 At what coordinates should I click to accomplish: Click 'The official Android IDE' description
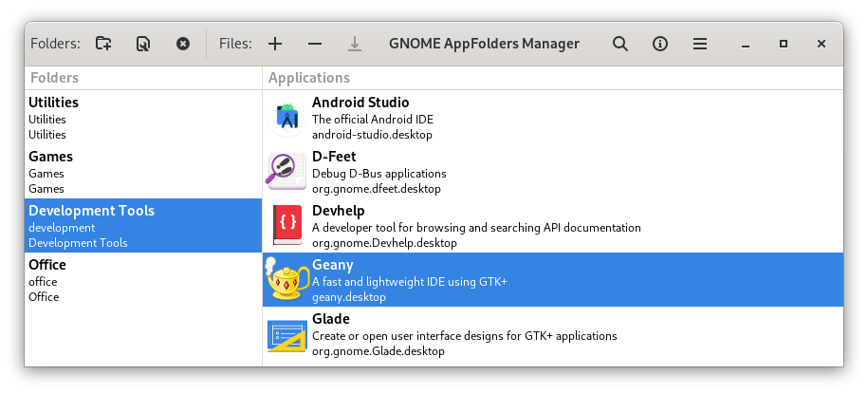click(373, 119)
